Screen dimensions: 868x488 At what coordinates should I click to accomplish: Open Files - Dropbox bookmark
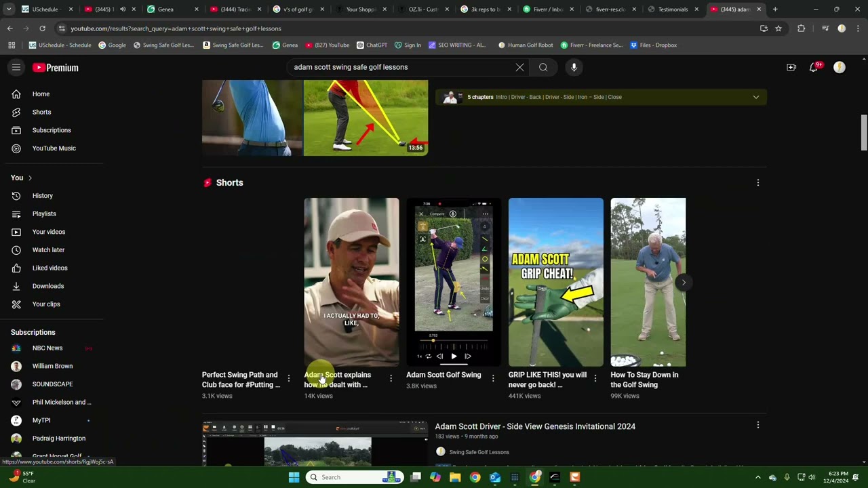click(x=654, y=45)
